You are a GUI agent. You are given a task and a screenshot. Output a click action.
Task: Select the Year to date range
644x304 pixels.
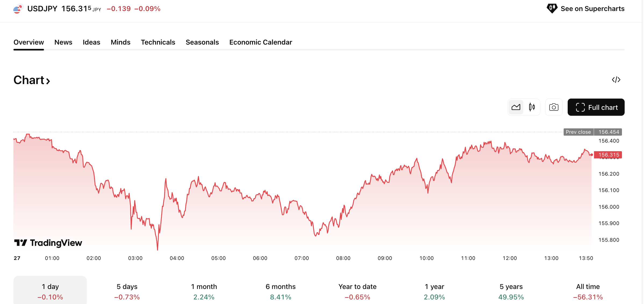[357, 291]
